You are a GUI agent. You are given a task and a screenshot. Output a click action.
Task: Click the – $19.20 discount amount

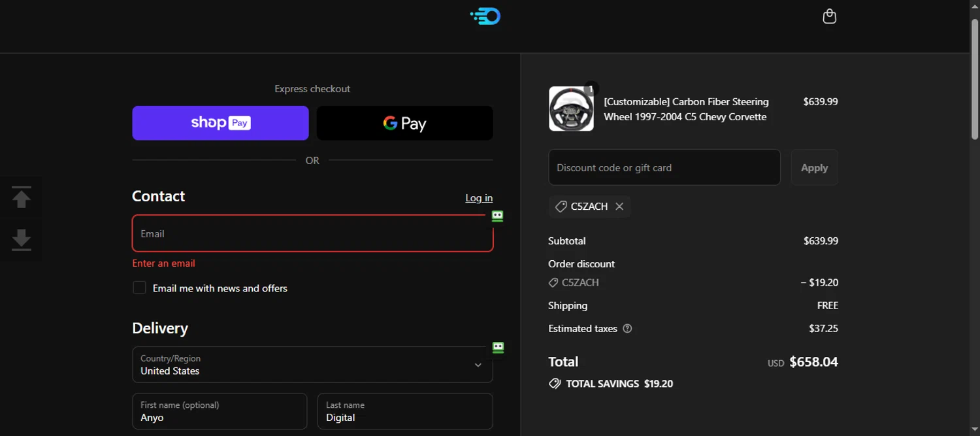pyautogui.click(x=819, y=283)
